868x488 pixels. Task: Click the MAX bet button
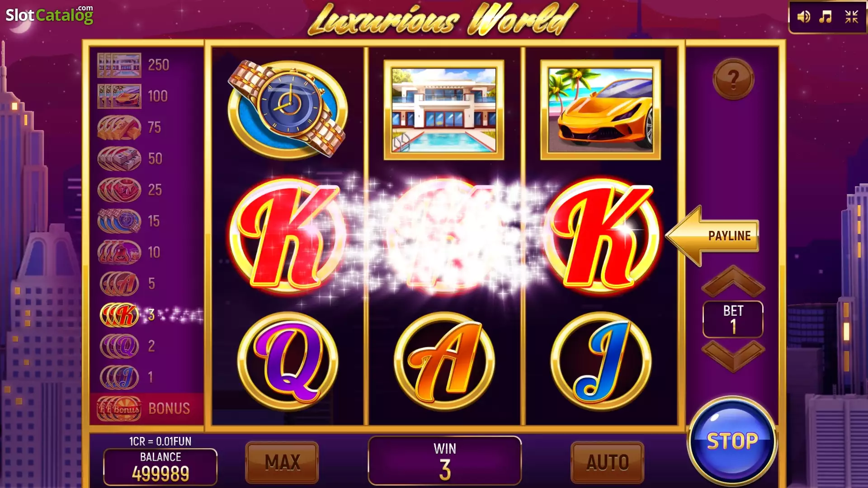pos(282,462)
